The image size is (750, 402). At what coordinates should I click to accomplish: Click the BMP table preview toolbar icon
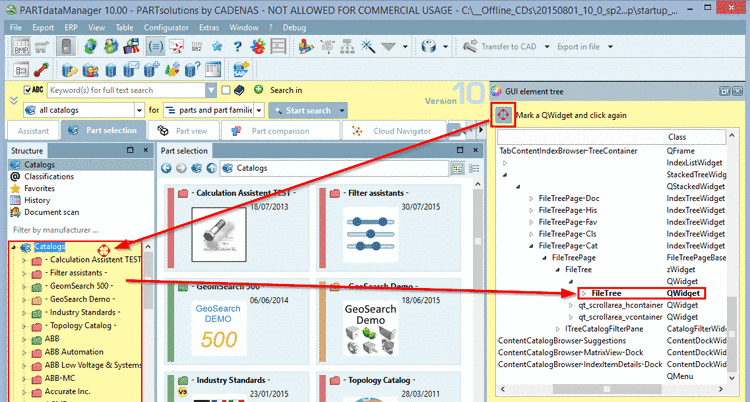pos(21,46)
